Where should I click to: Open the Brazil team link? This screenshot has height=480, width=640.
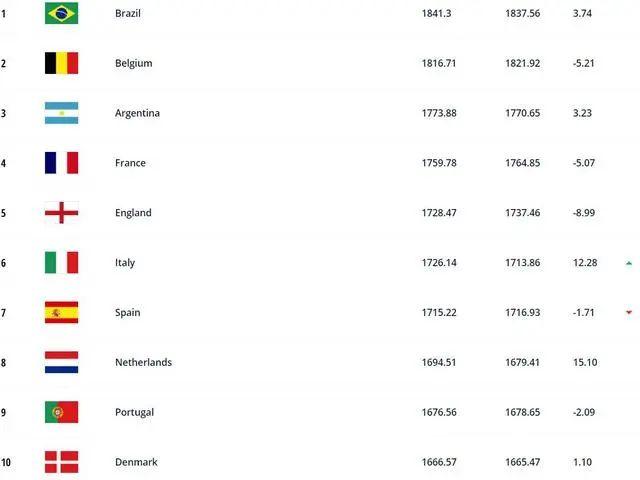tap(128, 13)
